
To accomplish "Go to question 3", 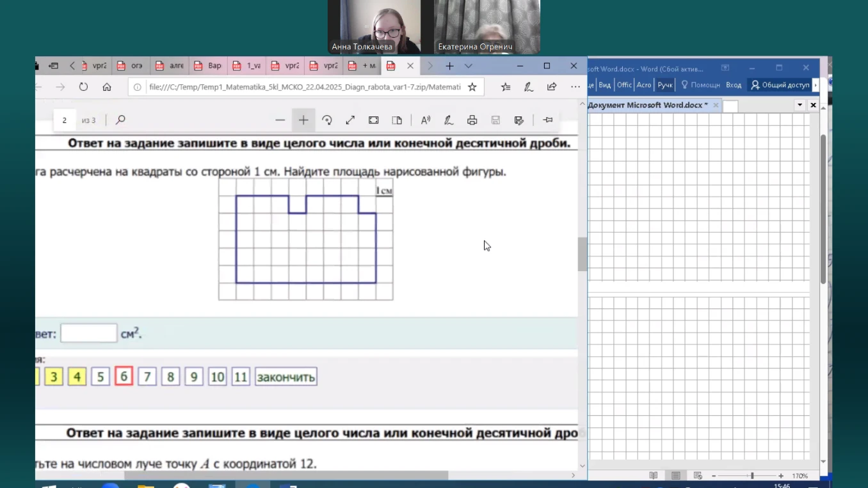I will (x=54, y=377).
